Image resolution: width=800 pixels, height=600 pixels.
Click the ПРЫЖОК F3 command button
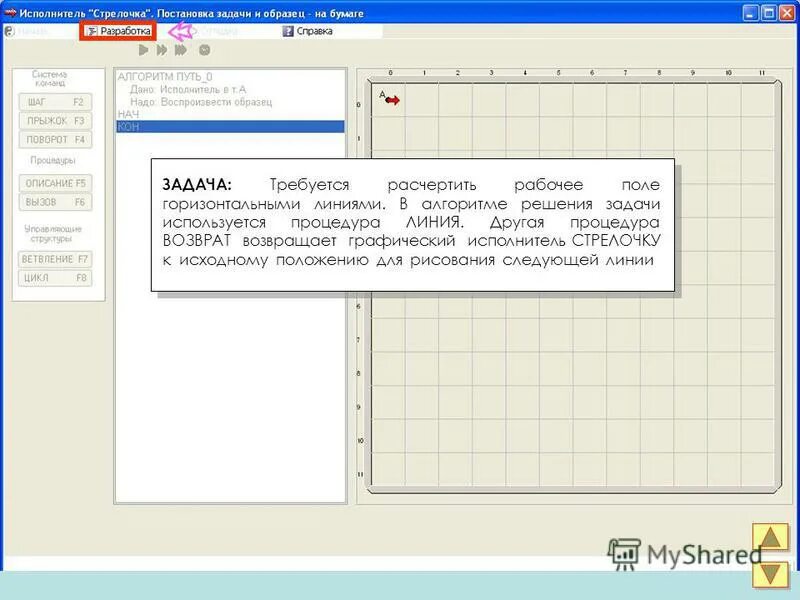pyautogui.click(x=55, y=121)
